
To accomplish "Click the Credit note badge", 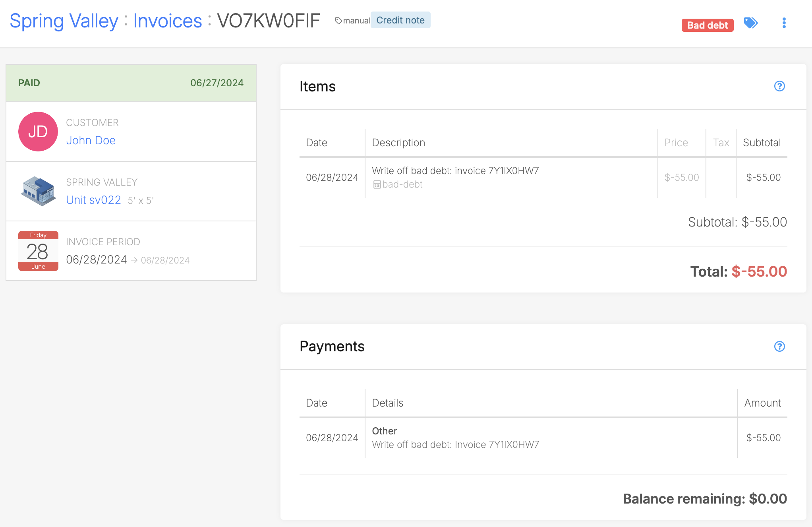I will 400,20.
